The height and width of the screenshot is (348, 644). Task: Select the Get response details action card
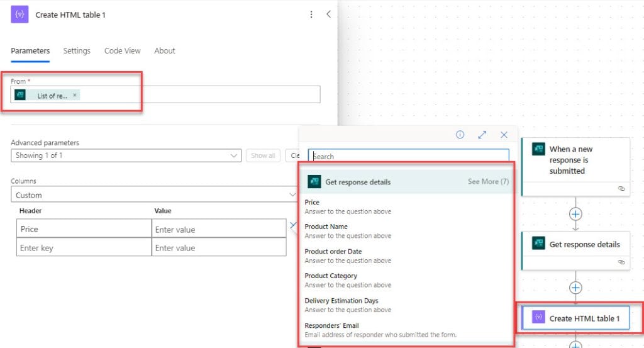tap(575, 250)
